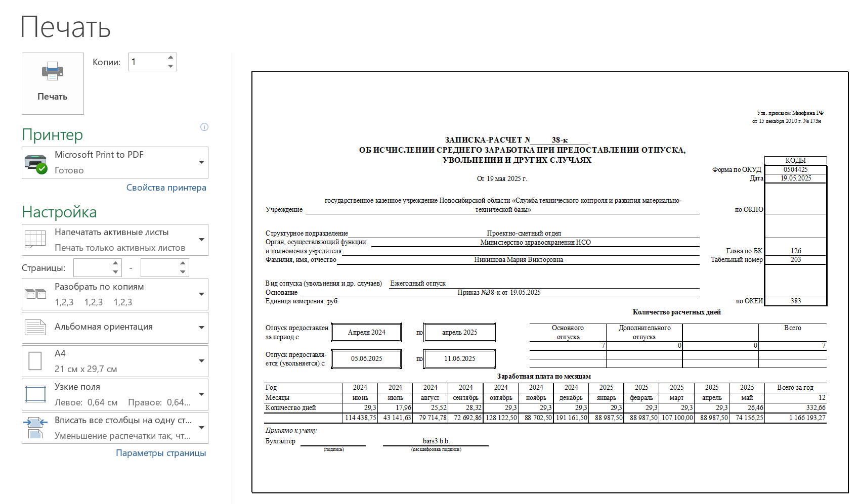
Task: Click the Копии number input field
Action: (x=147, y=62)
